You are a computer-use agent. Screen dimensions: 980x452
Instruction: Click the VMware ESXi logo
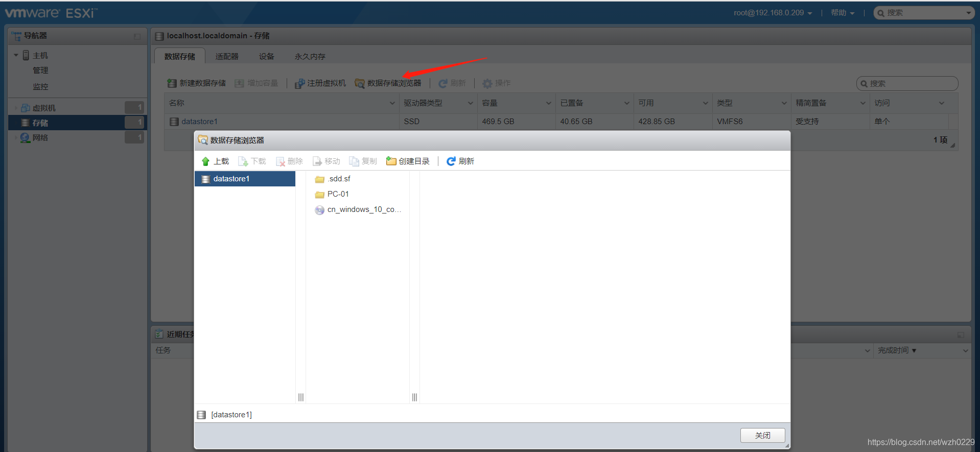tap(51, 13)
